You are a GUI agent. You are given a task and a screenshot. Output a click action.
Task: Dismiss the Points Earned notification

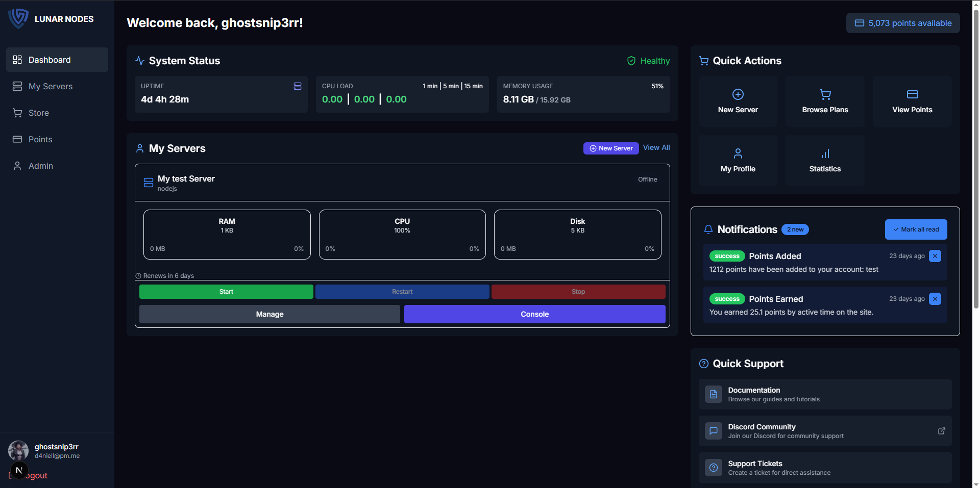point(935,299)
